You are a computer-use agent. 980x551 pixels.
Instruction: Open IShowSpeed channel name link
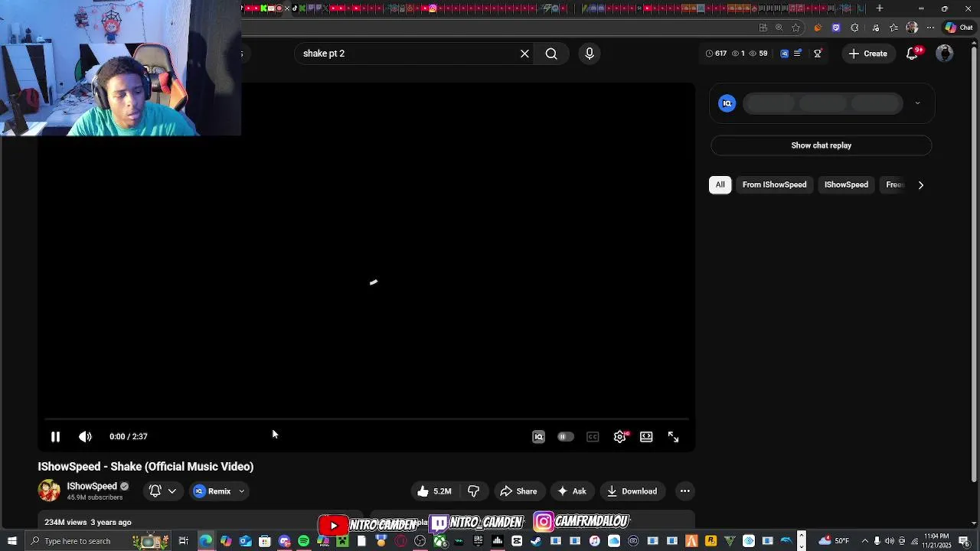click(92, 486)
